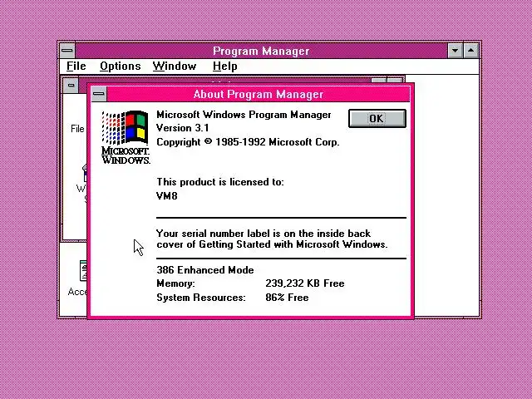The width and height of the screenshot is (532, 399).
Task: Click the 'System Resources:' label
Action: click(201, 298)
